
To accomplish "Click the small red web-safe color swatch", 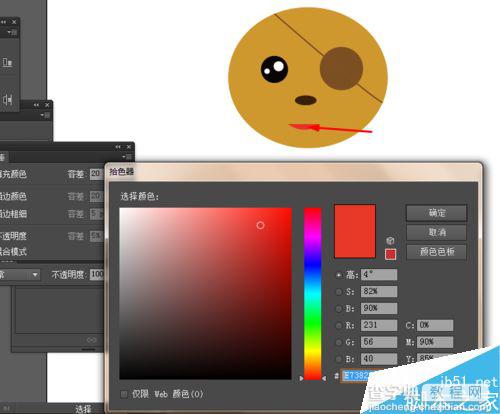I will tap(390, 254).
